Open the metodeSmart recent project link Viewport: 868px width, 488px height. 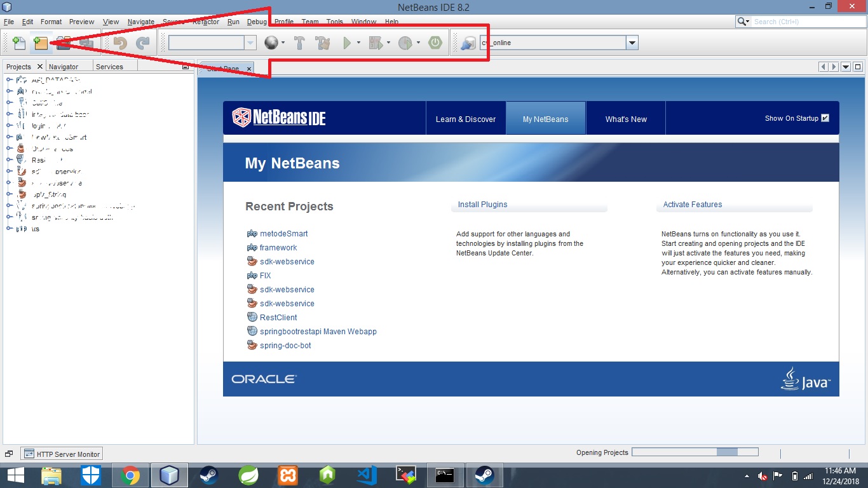[x=282, y=233]
